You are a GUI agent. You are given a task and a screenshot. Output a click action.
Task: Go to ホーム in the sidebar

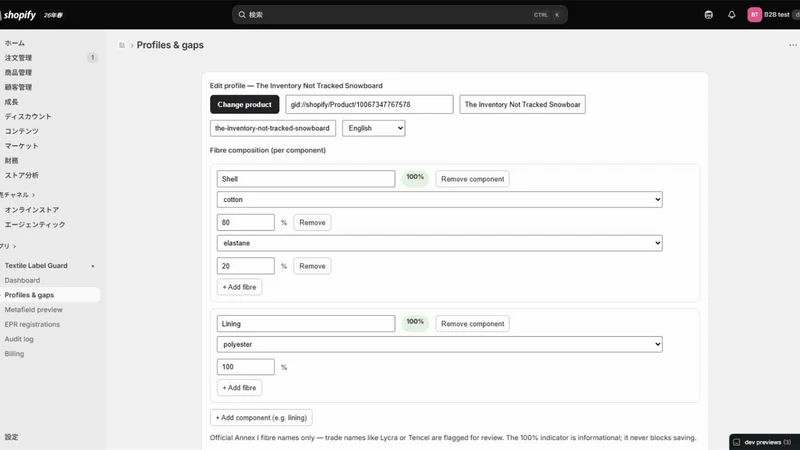(15, 43)
